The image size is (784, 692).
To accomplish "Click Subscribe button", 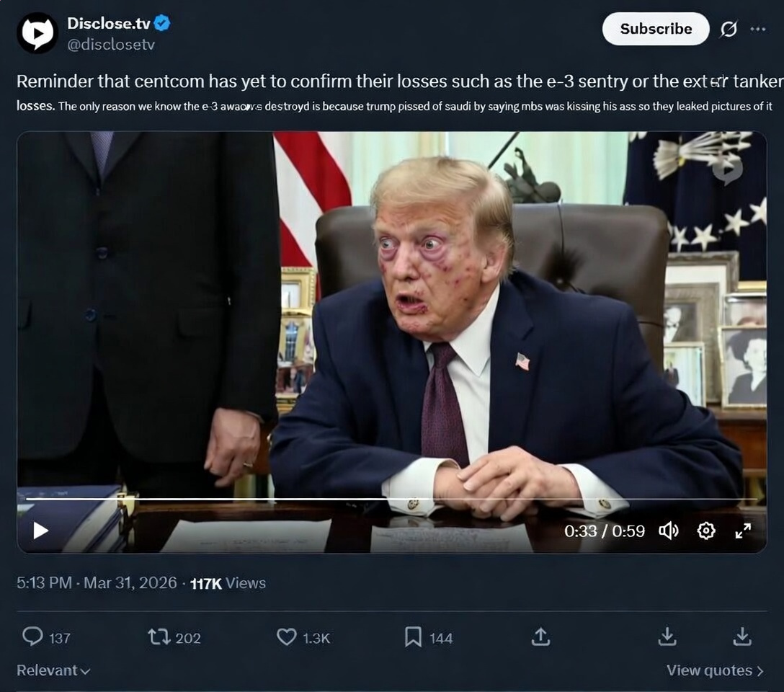I will (656, 29).
